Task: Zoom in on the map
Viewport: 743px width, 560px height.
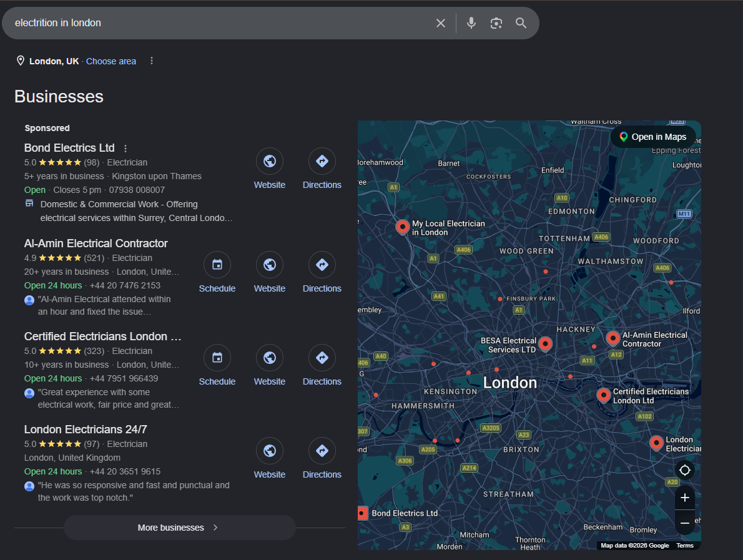Action: pos(685,498)
